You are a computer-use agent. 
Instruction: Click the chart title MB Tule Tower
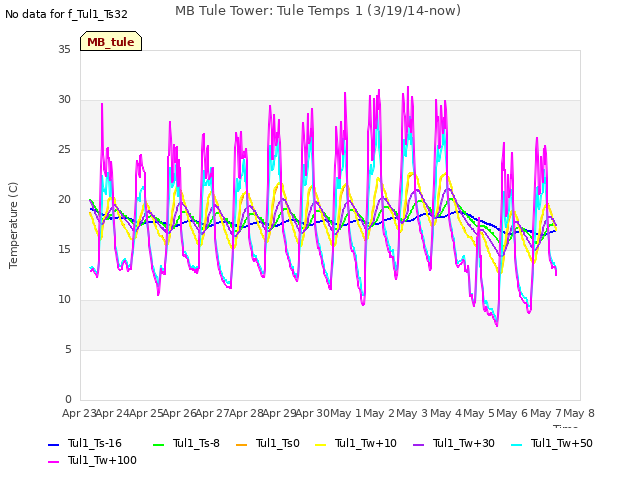tap(318, 11)
